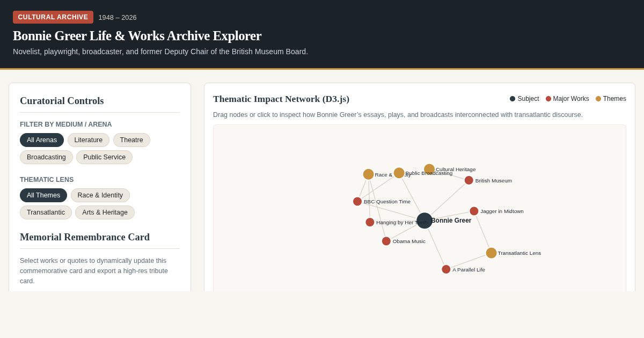
Task: Click the Bonnie Greer node label text
Action: 451,221
